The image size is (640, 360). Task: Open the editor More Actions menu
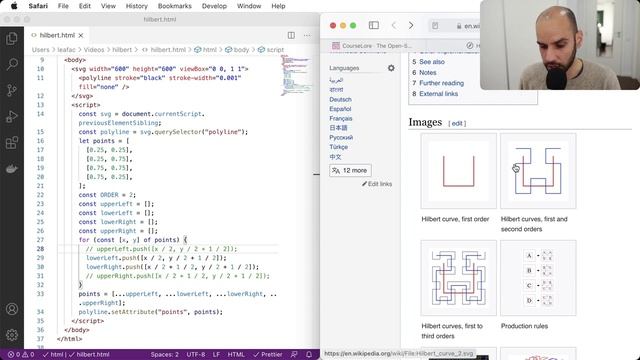tap(307, 36)
